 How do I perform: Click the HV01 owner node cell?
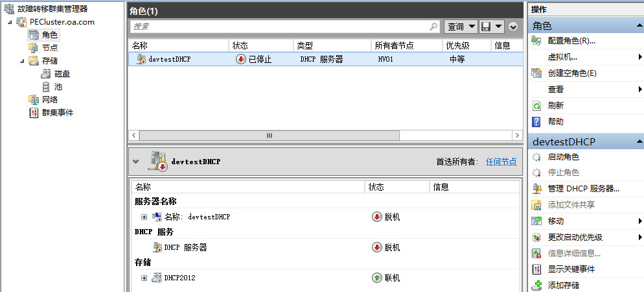(385, 59)
